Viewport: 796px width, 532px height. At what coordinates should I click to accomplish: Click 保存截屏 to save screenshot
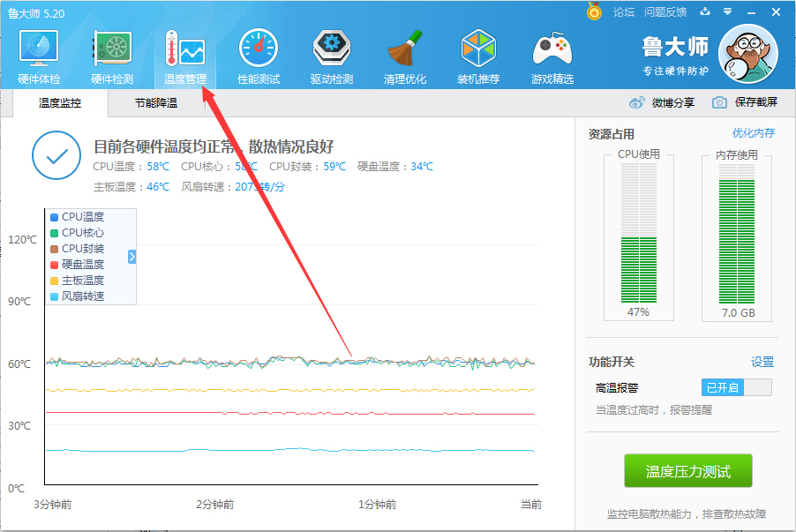[746, 102]
